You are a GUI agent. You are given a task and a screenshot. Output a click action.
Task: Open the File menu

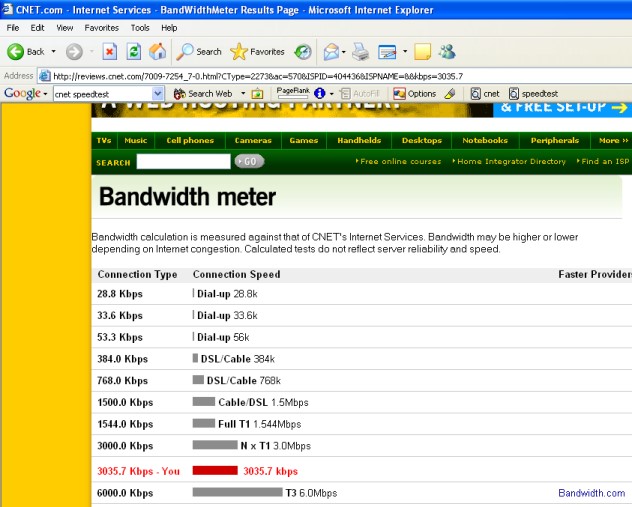click(x=12, y=28)
